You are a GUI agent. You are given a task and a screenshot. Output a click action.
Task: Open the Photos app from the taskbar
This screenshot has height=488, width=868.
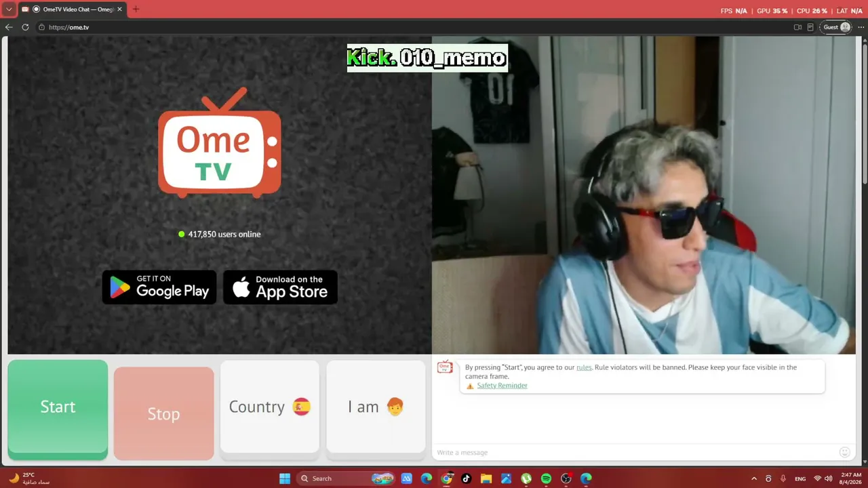coord(506,479)
